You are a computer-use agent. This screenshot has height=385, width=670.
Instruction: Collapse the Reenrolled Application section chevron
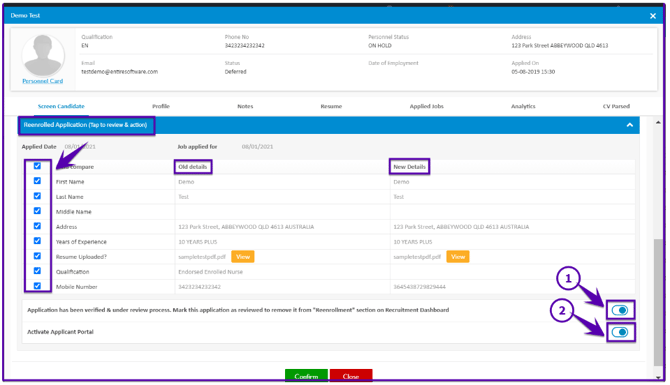(x=629, y=125)
